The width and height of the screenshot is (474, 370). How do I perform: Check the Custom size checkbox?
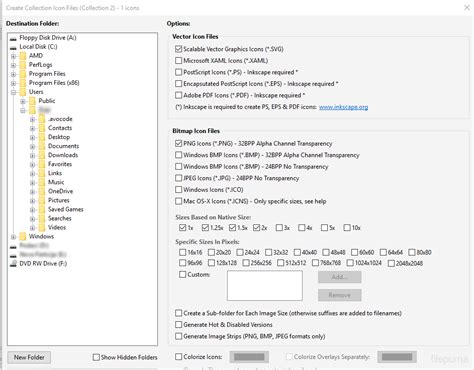coord(182,274)
